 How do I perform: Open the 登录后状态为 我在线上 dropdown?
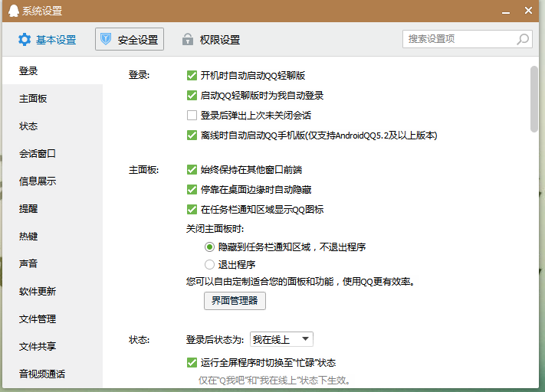[281, 339]
